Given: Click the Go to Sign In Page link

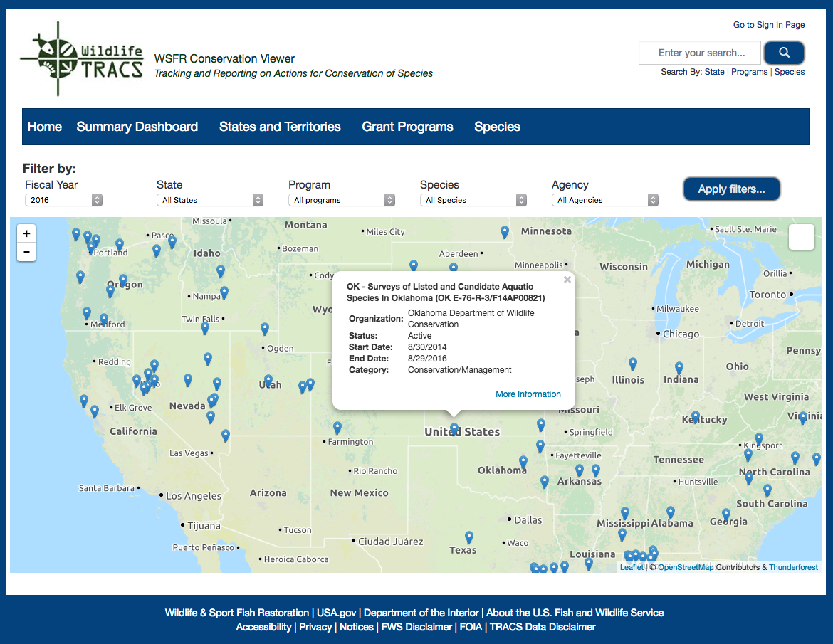Looking at the screenshot, I should point(769,25).
